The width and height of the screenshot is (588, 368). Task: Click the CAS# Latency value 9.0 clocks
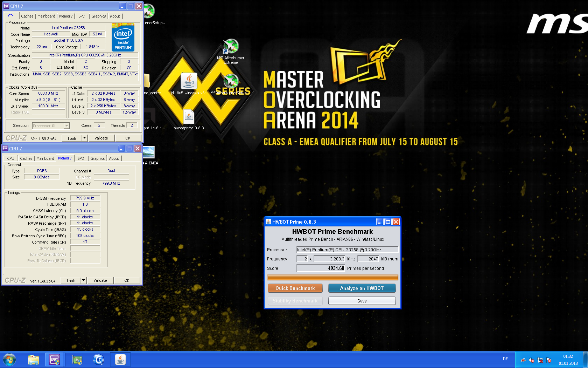point(85,211)
